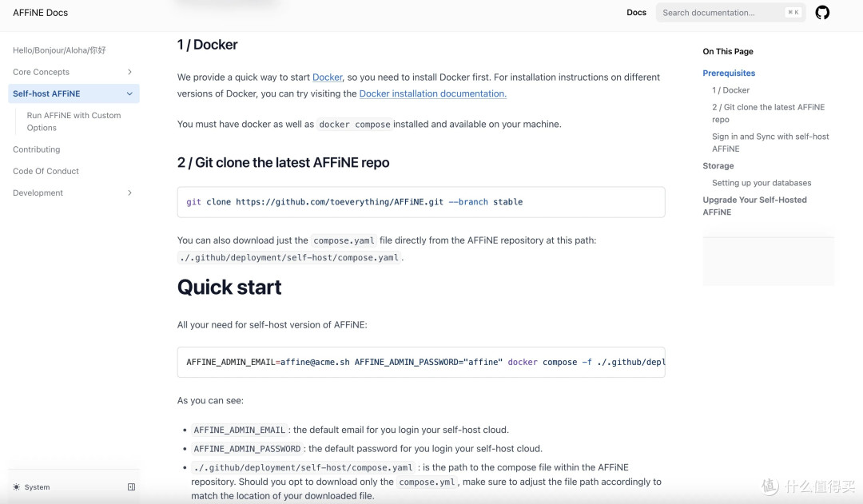Expand the Development section chevron
This screenshot has height=504, width=863.
(130, 192)
